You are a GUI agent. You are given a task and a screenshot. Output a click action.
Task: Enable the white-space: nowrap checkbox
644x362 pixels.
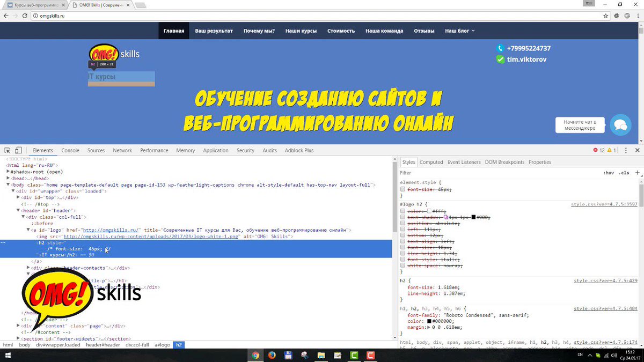(403, 265)
